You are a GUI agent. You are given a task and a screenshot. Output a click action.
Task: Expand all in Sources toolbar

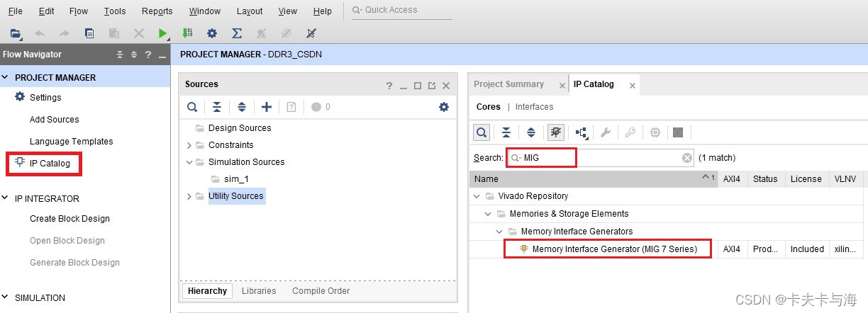tap(242, 107)
